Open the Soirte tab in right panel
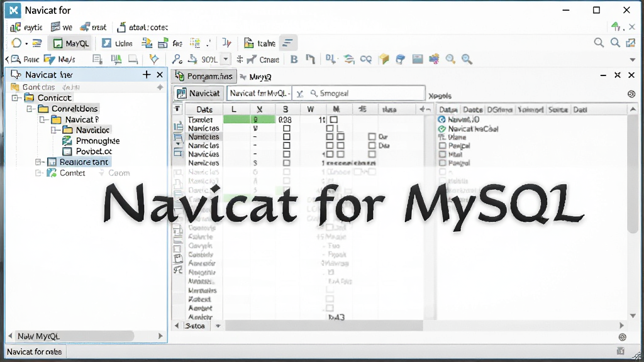This screenshot has width=644, height=362. click(x=558, y=109)
